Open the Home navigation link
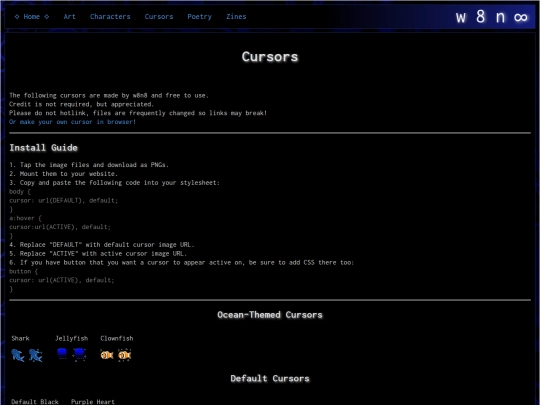This screenshot has width=540, height=405. (x=32, y=17)
